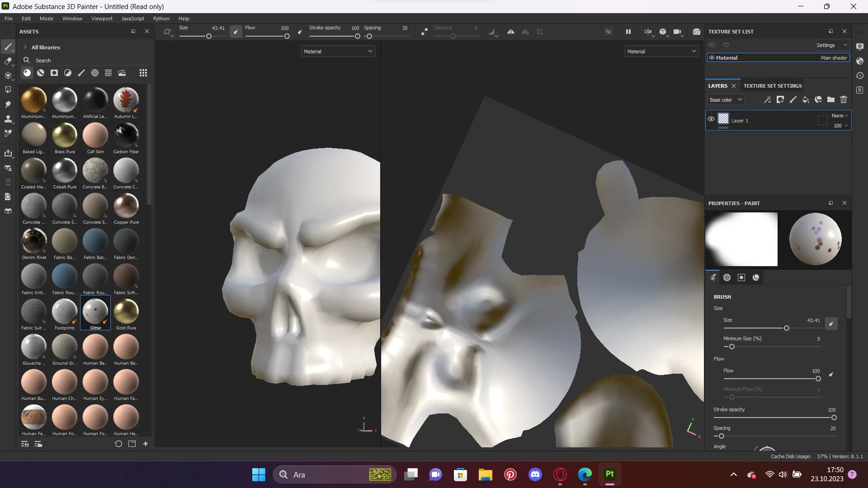Click the Texture Set Settings dropdown button

coord(832,45)
